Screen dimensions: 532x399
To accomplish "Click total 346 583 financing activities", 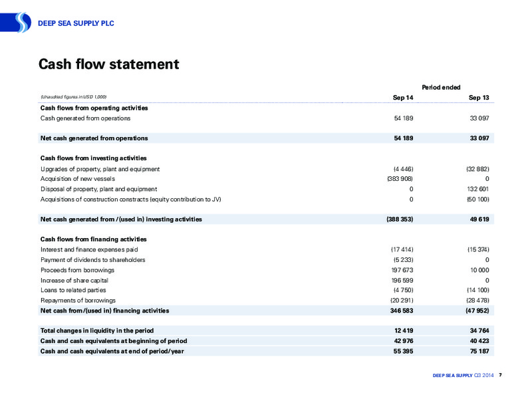I will (x=402, y=311).
